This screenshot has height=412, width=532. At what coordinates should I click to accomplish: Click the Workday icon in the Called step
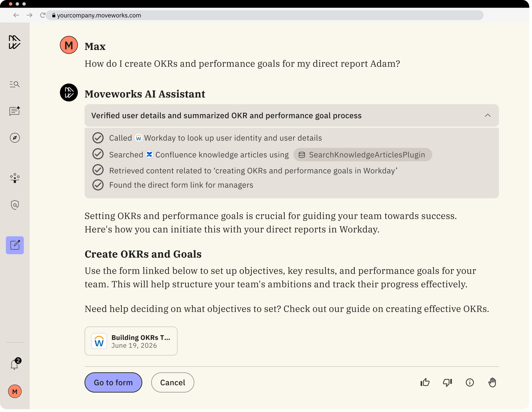138,138
